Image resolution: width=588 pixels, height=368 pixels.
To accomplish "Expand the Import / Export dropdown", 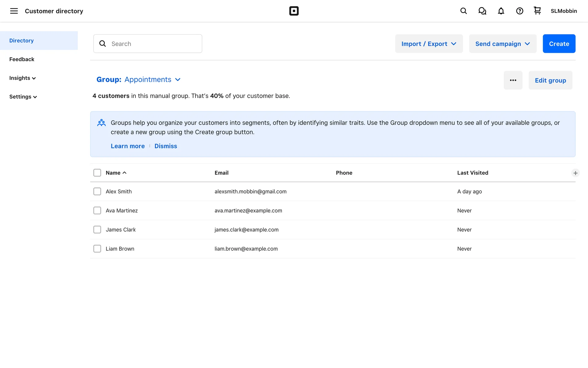I will tap(429, 44).
